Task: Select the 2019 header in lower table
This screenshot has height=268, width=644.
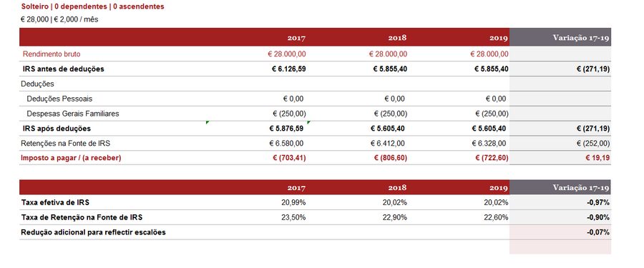Action: pyautogui.click(x=499, y=187)
